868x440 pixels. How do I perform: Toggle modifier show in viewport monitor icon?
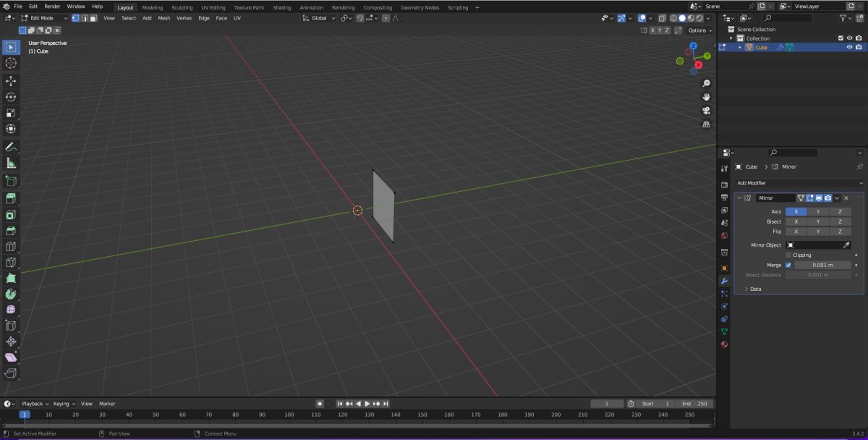pos(819,198)
